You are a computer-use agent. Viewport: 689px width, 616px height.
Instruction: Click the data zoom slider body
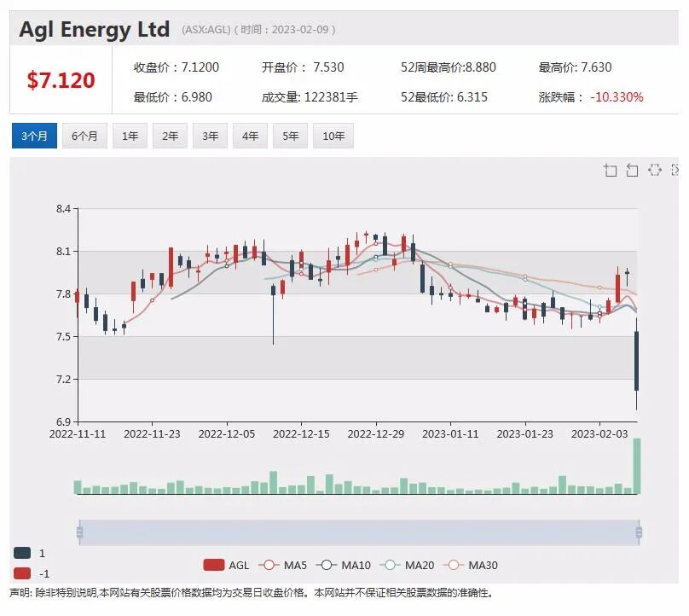359,532
